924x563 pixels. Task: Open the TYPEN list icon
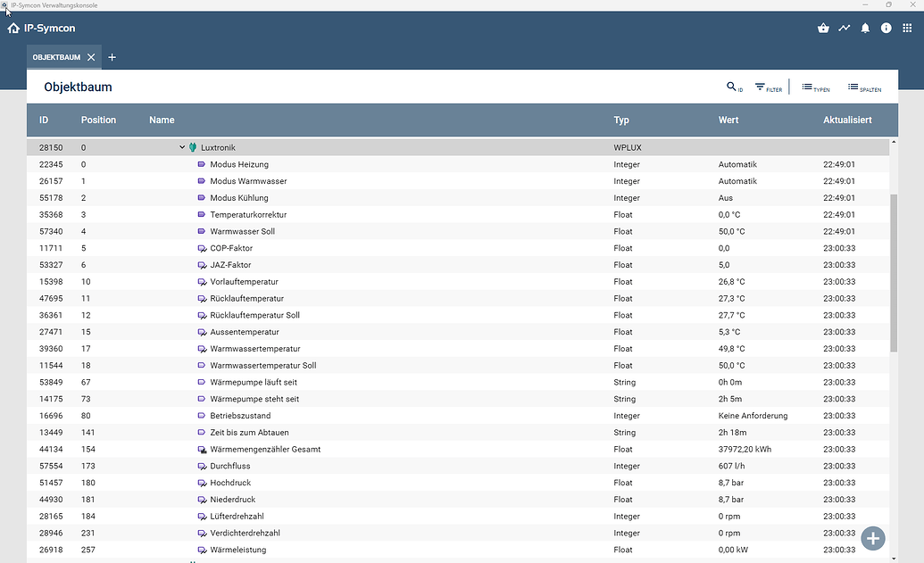click(x=812, y=87)
